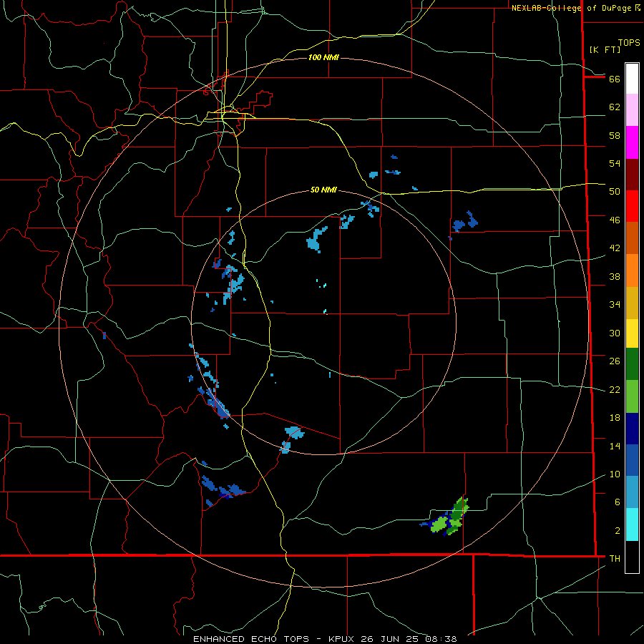
Task: Click the white swatch in the tops legend
Action: coord(632,79)
